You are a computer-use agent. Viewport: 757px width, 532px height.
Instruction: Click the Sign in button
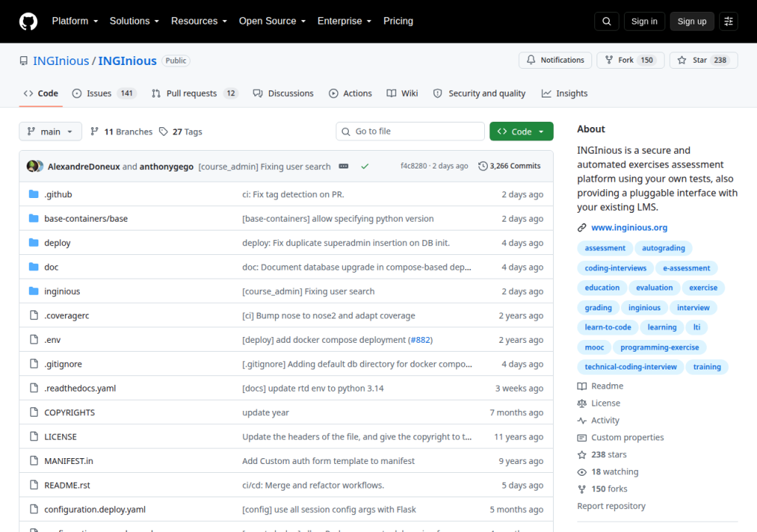click(644, 21)
